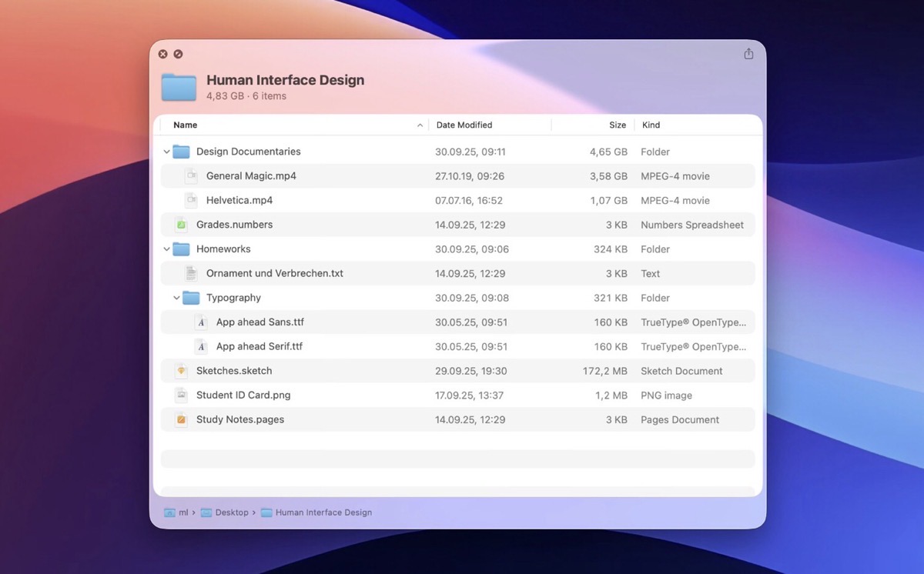Click the large folder icon in the header
The width and height of the screenshot is (924, 574).
coord(179,87)
